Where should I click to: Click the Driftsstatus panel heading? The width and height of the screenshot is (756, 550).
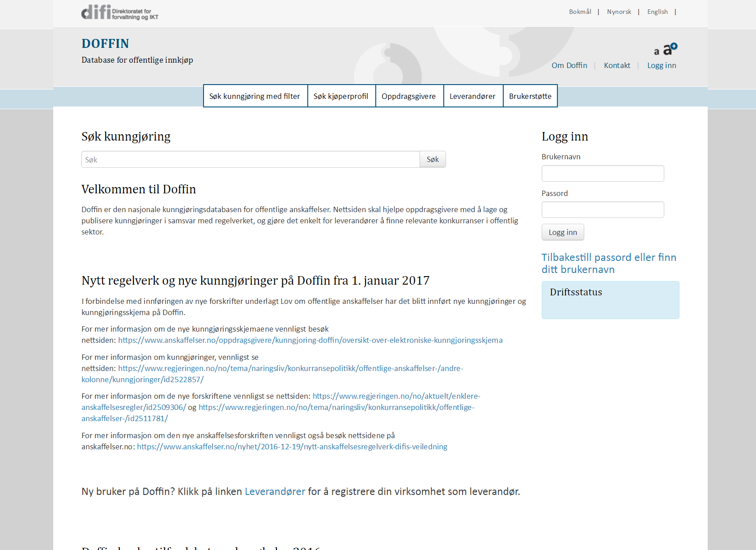pyautogui.click(x=576, y=292)
